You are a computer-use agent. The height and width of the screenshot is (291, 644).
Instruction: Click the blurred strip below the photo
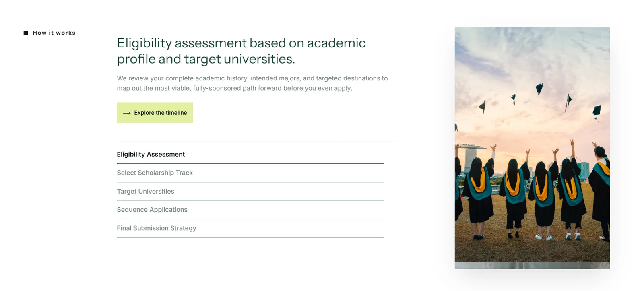click(x=532, y=266)
